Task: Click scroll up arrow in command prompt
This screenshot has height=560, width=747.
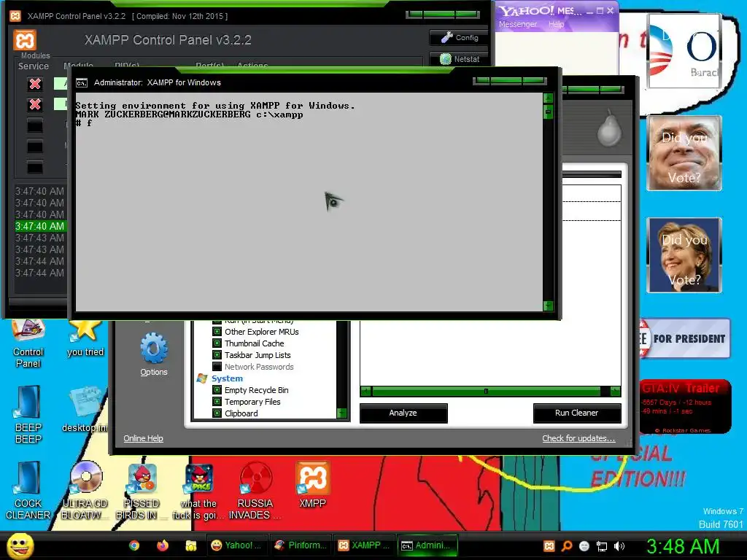Action: tap(548, 98)
